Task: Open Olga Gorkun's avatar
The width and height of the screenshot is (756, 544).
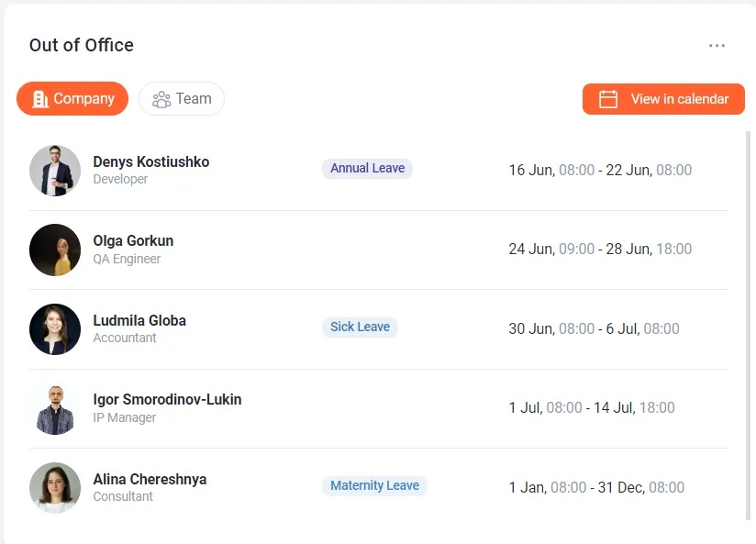Action: click(55, 250)
